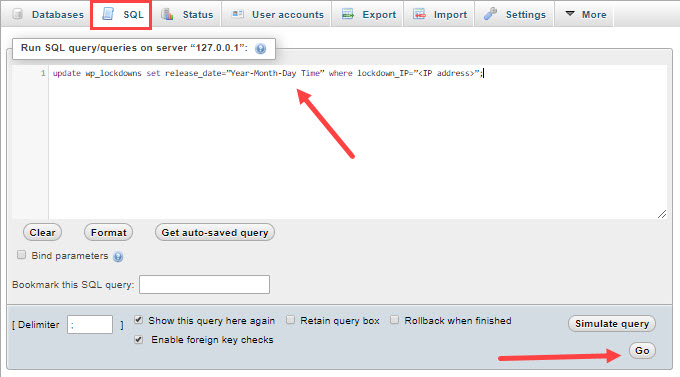Click 'wp_lockdowns' in the query text
Image resolution: width=680 pixels, height=377 pixels.
tap(114, 73)
